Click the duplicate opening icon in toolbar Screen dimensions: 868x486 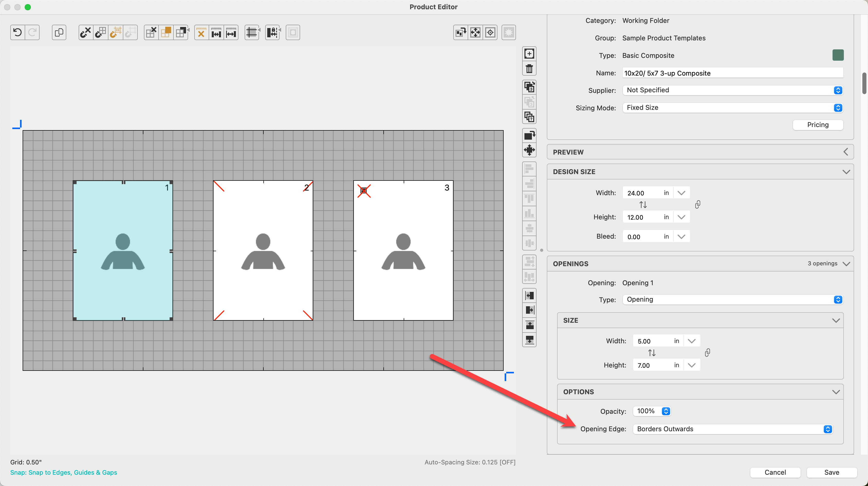tap(59, 32)
